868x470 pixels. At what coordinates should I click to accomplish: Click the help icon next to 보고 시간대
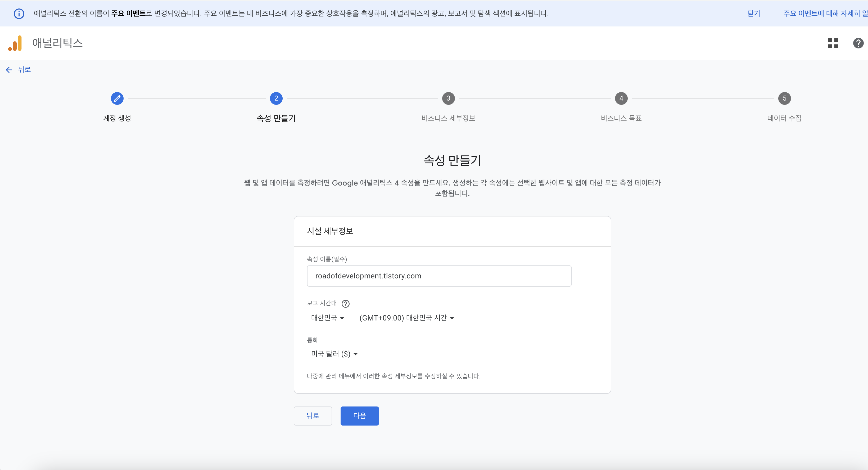tap(345, 304)
